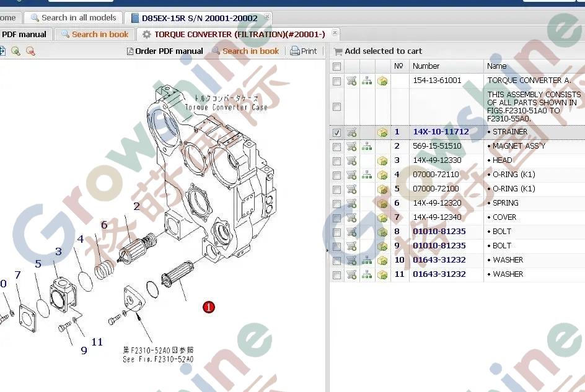Image resolution: width=585 pixels, height=392 pixels.
Task: Open 01643-31232 link in row 10
Action: click(439, 259)
